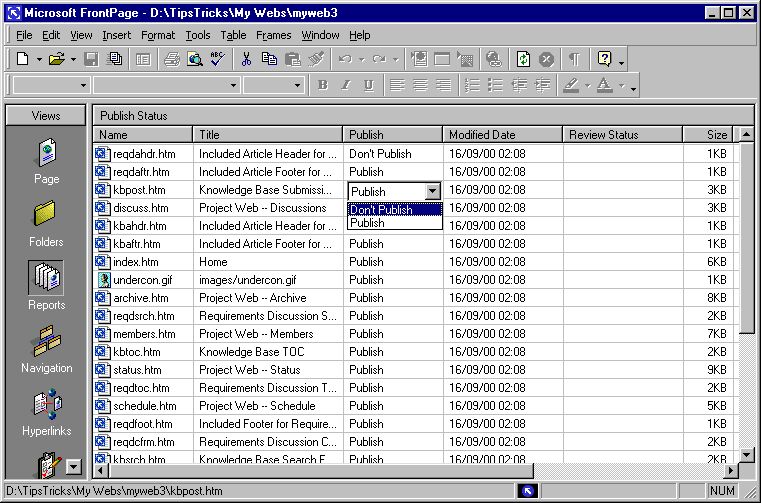Open the Font Size combo box
The height and width of the screenshot is (503, 761).
coord(274,85)
